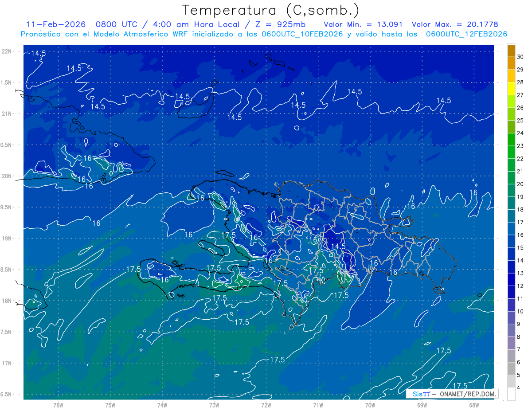
Task: Click the colorbar label '12'
Action: [520, 286]
